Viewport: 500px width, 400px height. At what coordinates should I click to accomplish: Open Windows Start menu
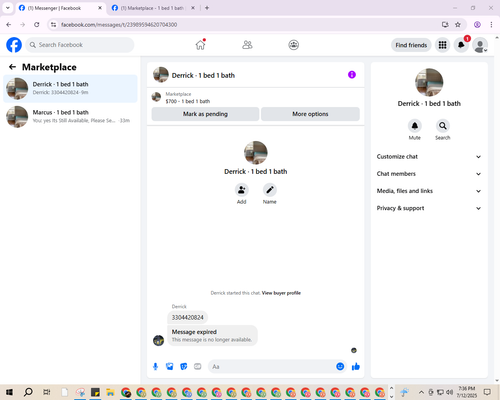click(9, 392)
